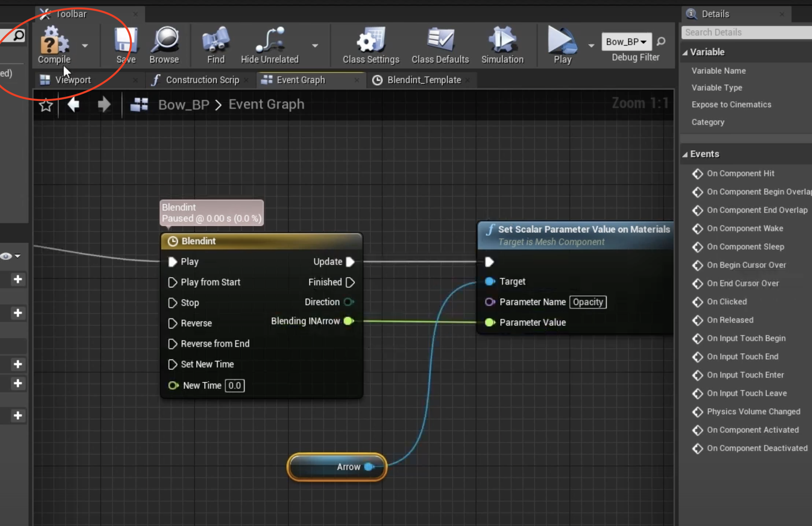Open the Bow_BP debug filter dropdown
The width and height of the screenshot is (812, 526).
pos(626,42)
